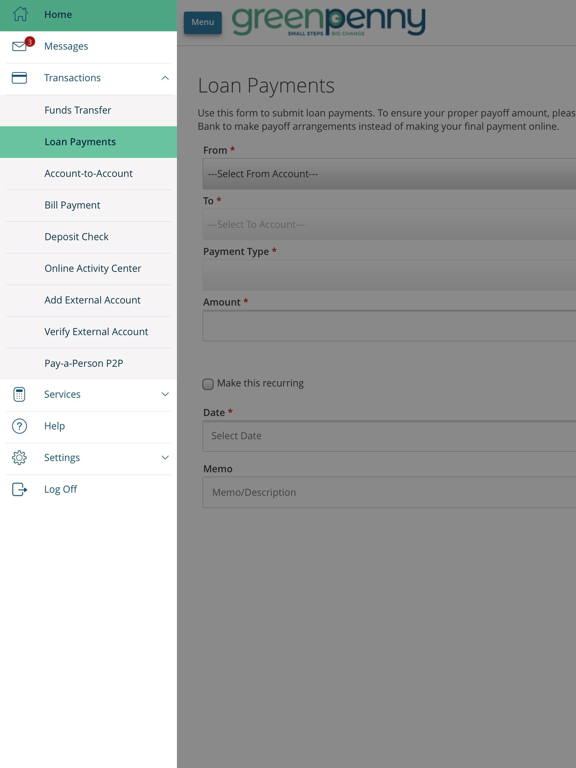Image resolution: width=576 pixels, height=768 pixels.
Task: Click the Log Off exit icon
Action: (19, 489)
